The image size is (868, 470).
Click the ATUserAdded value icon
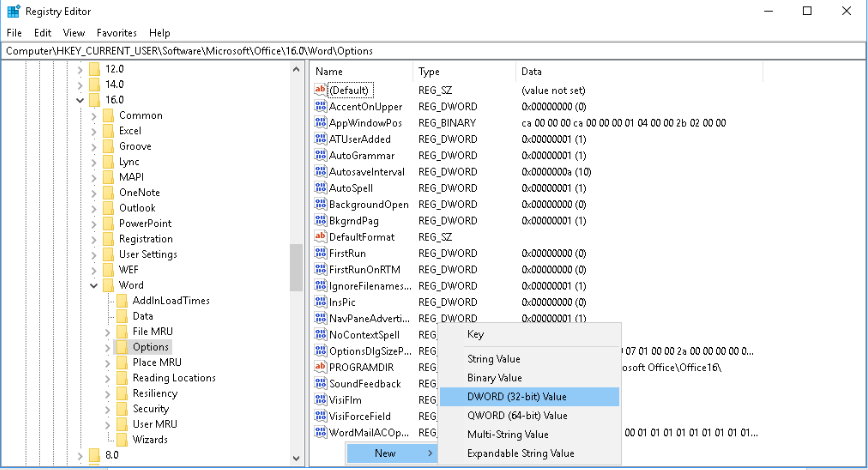321,139
